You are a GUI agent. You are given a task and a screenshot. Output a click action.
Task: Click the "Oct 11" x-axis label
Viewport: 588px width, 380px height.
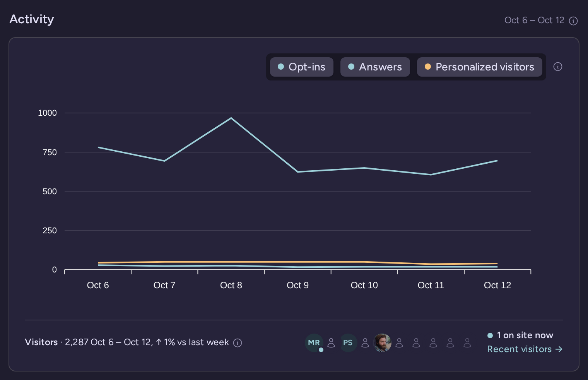[x=431, y=285]
